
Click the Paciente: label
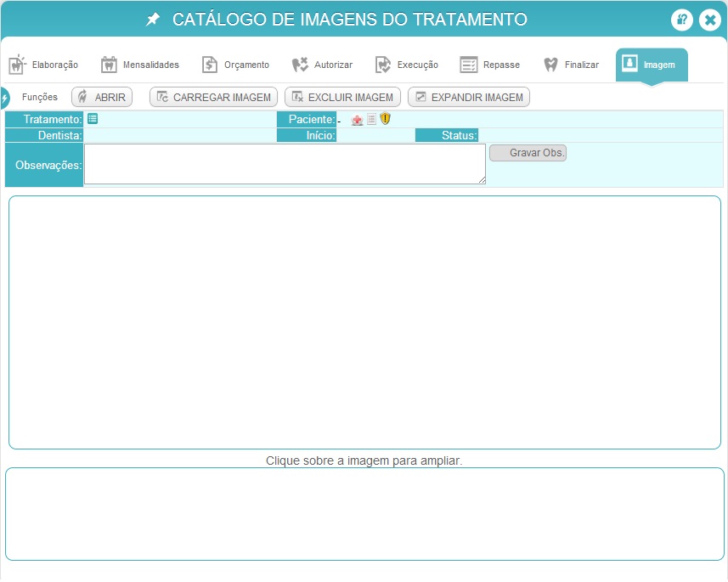click(x=312, y=119)
